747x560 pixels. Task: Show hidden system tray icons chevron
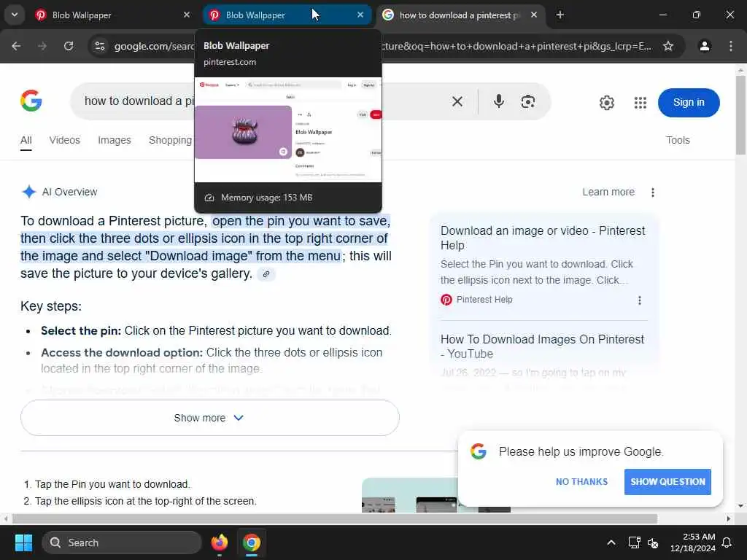click(611, 542)
